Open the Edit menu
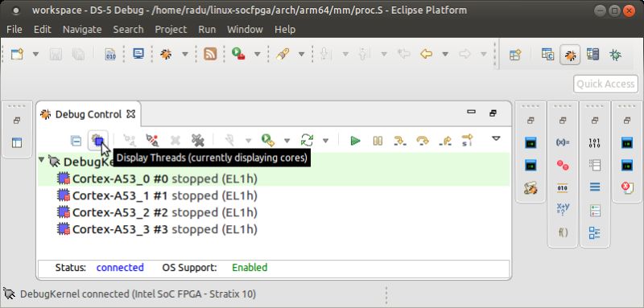This screenshot has height=308, width=644. [43, 29]
